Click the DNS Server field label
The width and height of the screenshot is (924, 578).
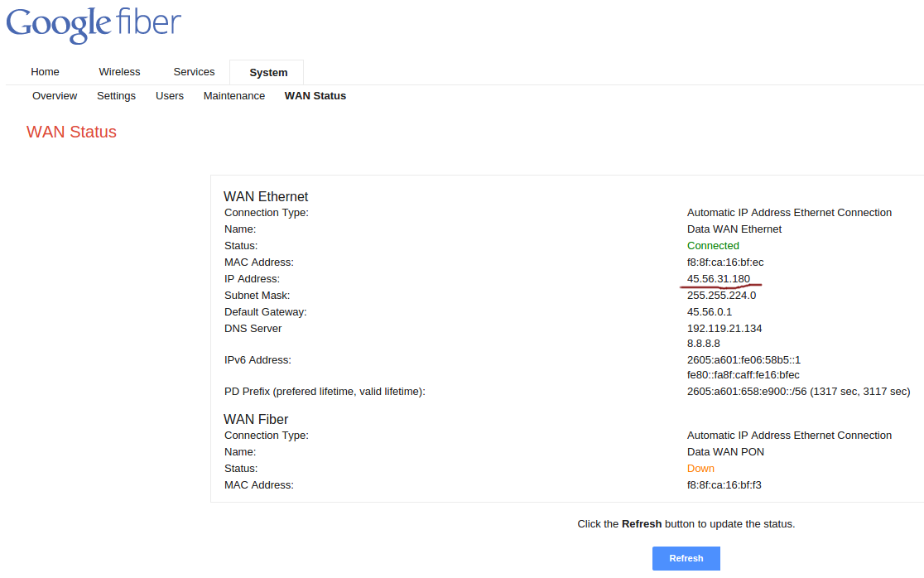point(253,328)
